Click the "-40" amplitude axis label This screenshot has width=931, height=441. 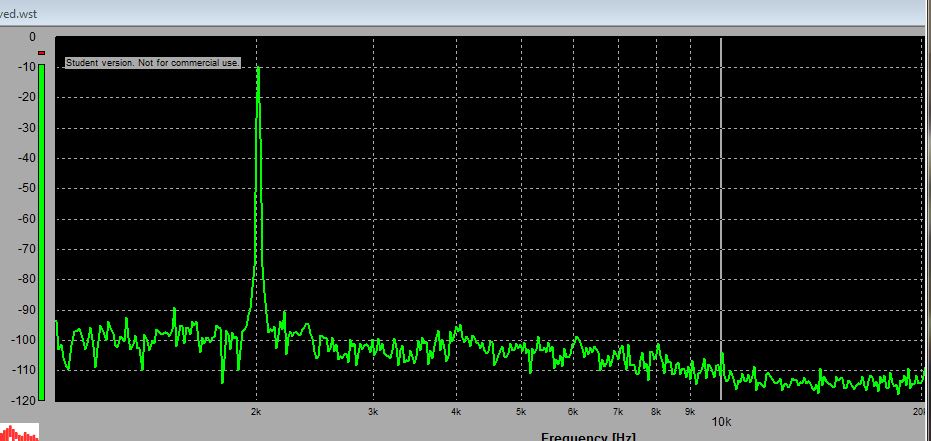(27, 158)
